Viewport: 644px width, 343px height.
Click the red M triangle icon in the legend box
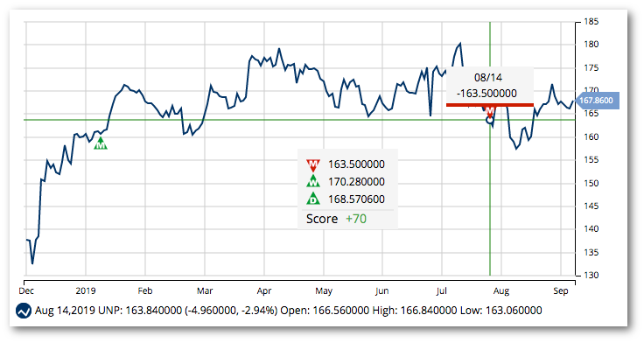click(x=313, y=164)
